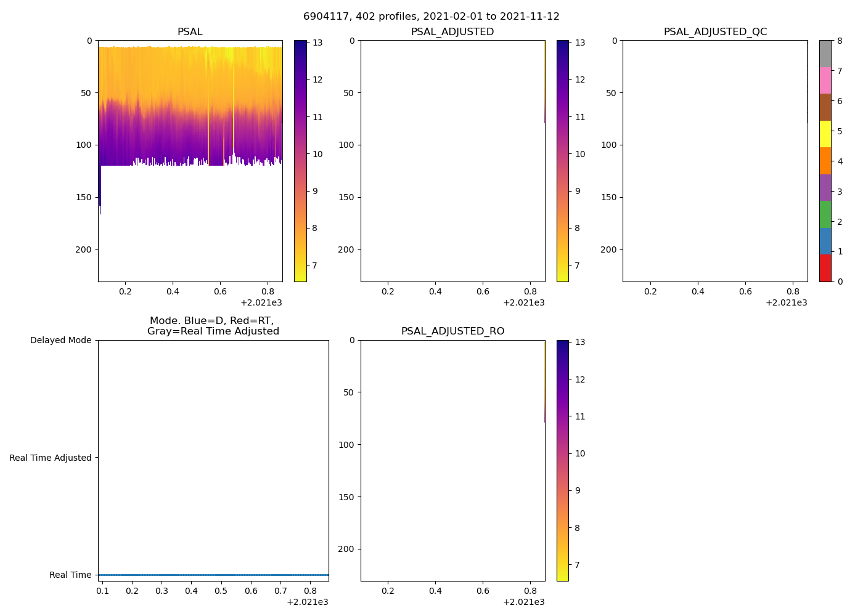
Task: Click the yellow QC colorbar segment
Action: (x=825, y=134)
